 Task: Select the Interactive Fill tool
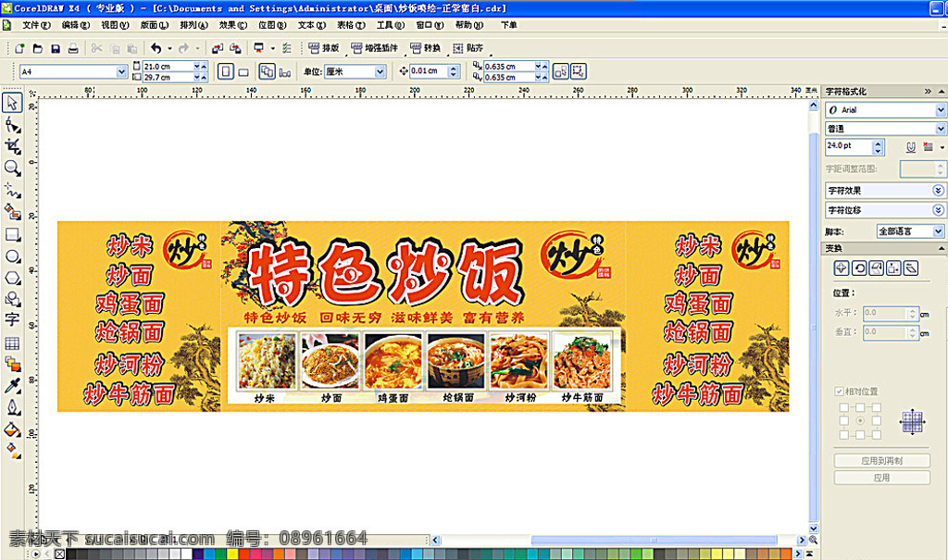click(12, 451)
